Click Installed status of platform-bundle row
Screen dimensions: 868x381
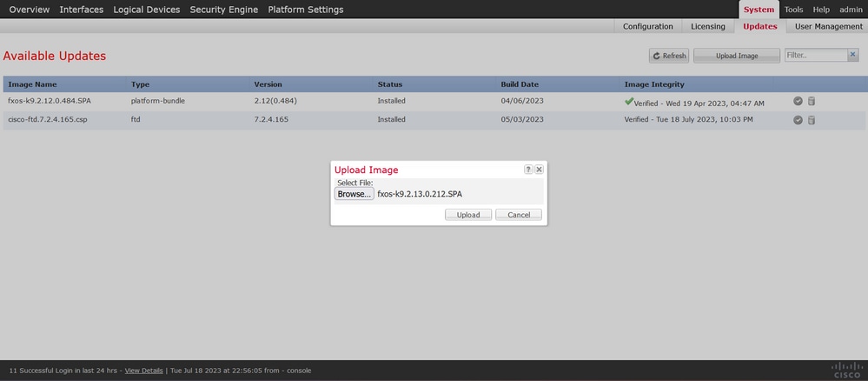391,101
